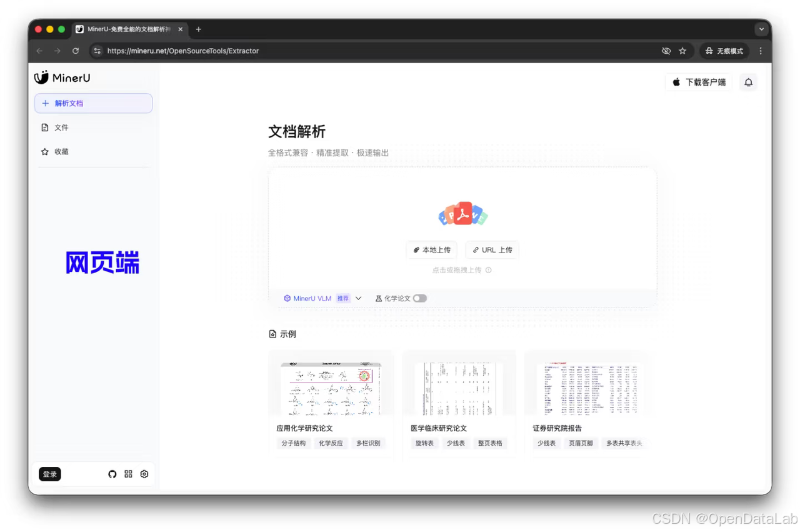Click the 下载客户端 button
Screen dimensions: 800x532
click(x=699, y=83)
